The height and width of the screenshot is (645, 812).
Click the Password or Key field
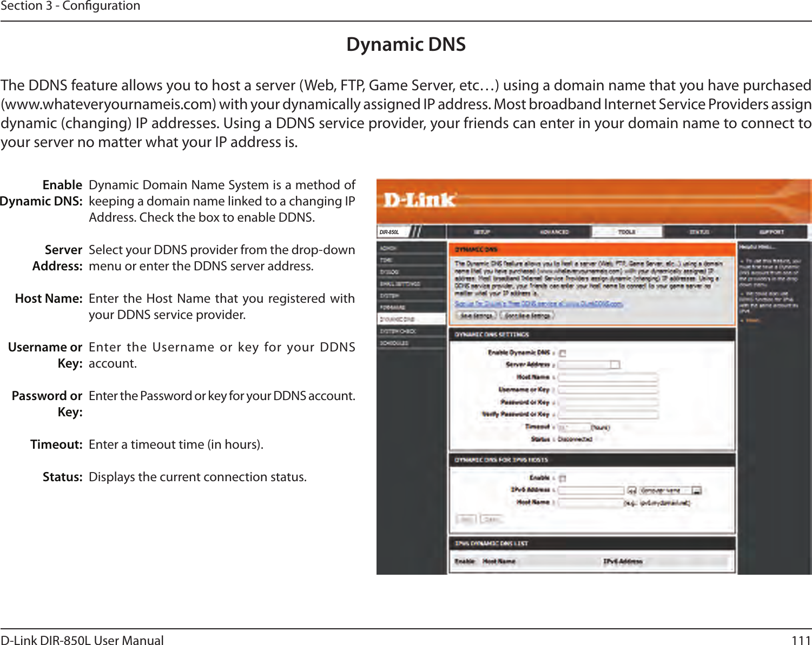[608, 402]
